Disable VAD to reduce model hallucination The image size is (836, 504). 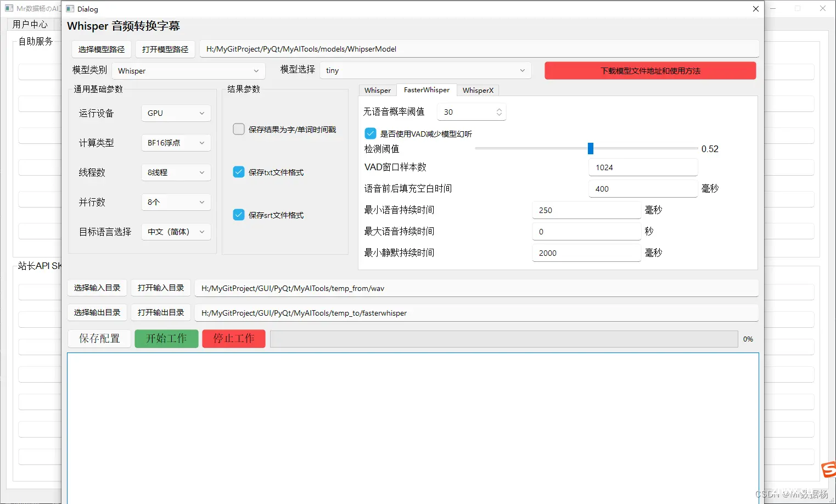click(371, 133)
